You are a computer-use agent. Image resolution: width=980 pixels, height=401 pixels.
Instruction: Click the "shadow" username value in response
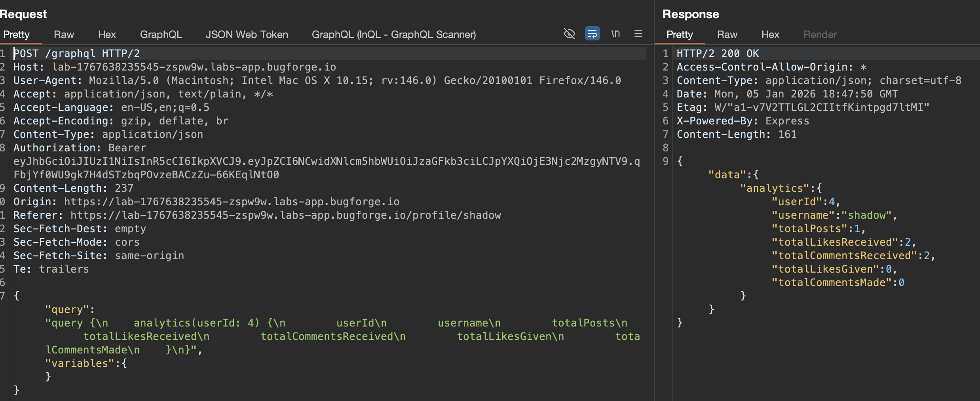[x=866, y=216]
